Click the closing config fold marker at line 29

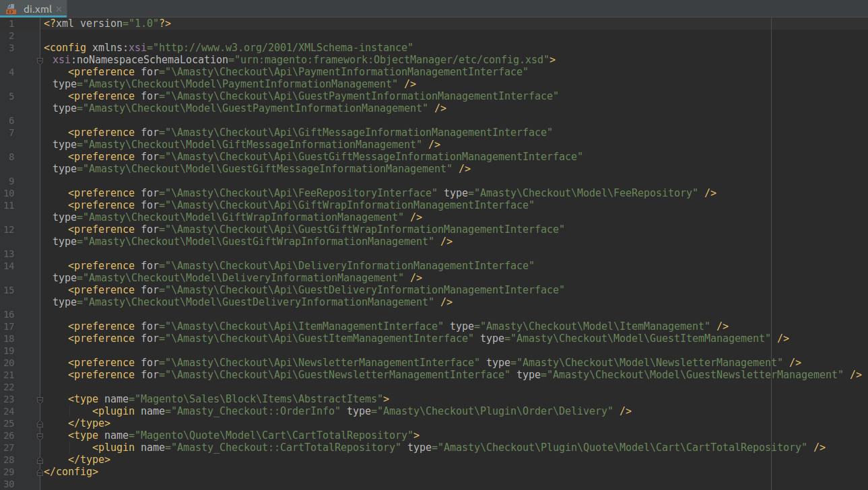(40, 472)
